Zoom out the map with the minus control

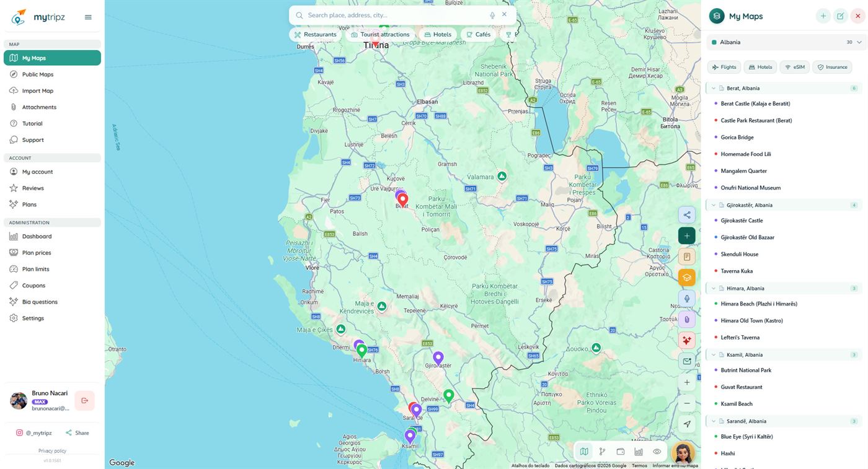point(686,403)
